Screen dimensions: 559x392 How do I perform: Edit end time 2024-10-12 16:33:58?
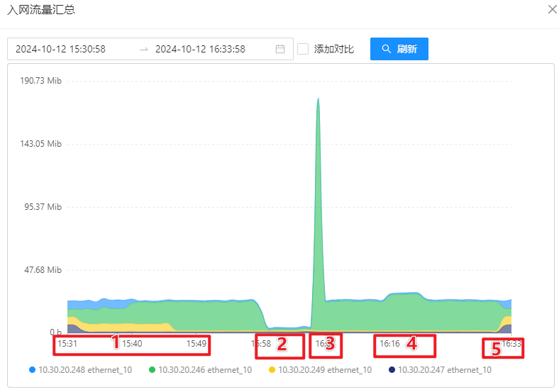(x=200, y=49)
